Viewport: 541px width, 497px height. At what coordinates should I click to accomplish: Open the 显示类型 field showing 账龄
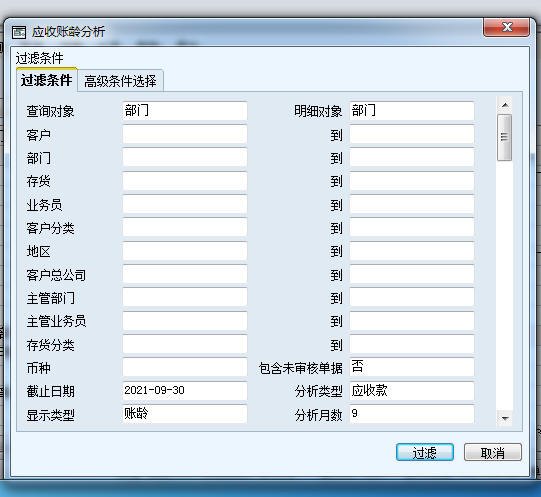pos(185,414)
